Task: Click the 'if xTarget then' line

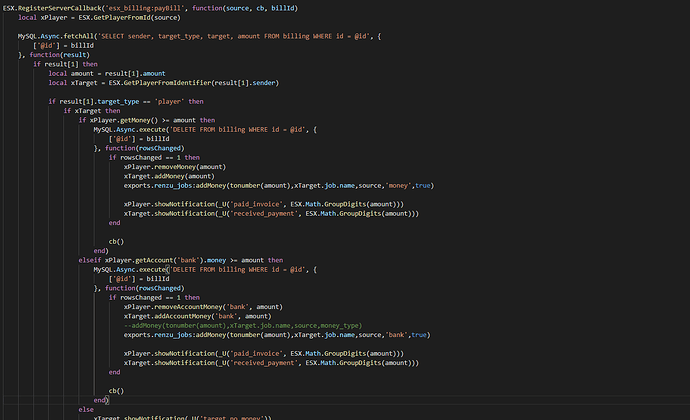Action: pos(92,111)
